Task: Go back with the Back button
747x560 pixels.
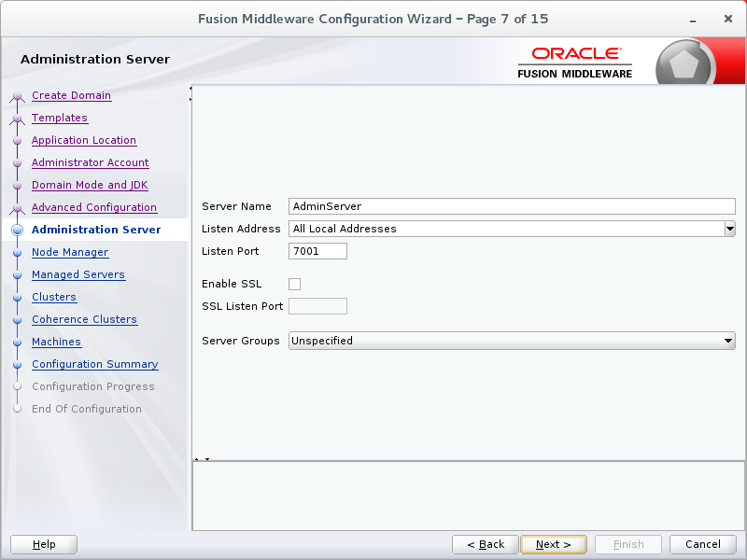Action: [x=486, y=544]
